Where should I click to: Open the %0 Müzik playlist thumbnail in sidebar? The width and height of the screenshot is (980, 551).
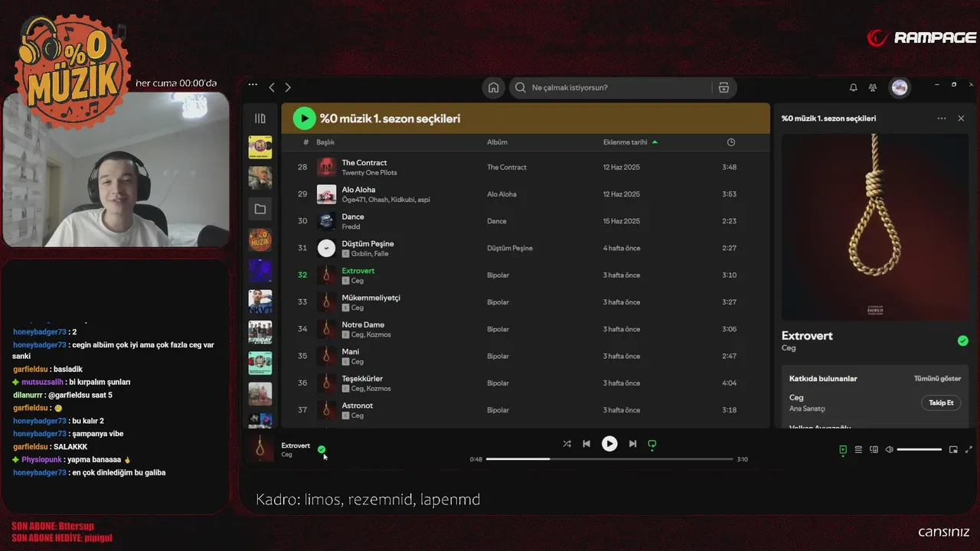[x=260, y=240]
